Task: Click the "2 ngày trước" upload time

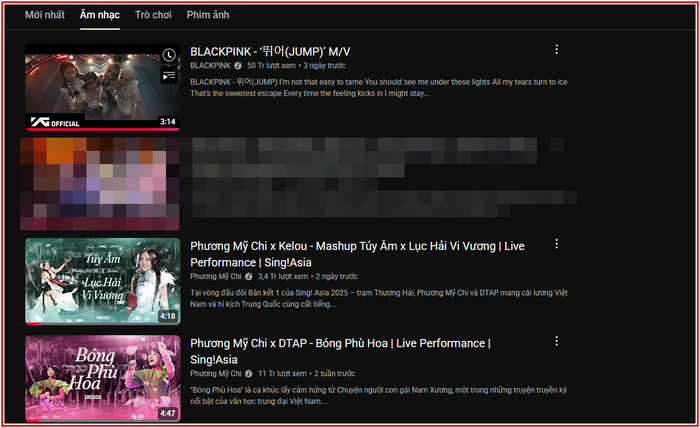Action: click(337, 276)
